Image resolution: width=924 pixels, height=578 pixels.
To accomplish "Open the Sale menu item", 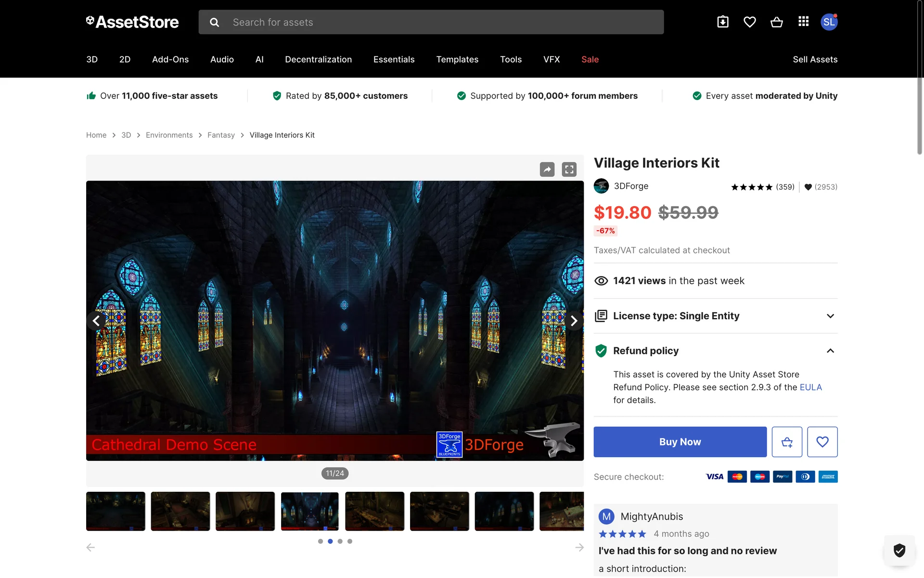I will point(590,59).
